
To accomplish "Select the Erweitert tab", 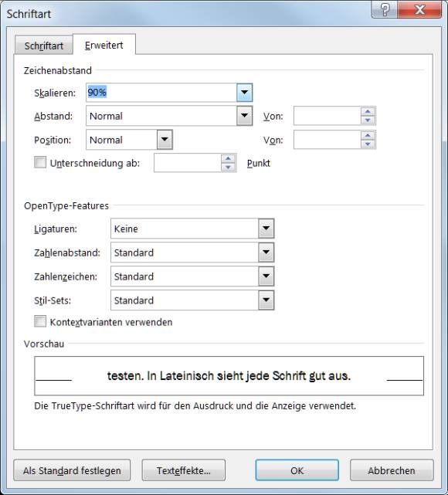I will [104, 45].
